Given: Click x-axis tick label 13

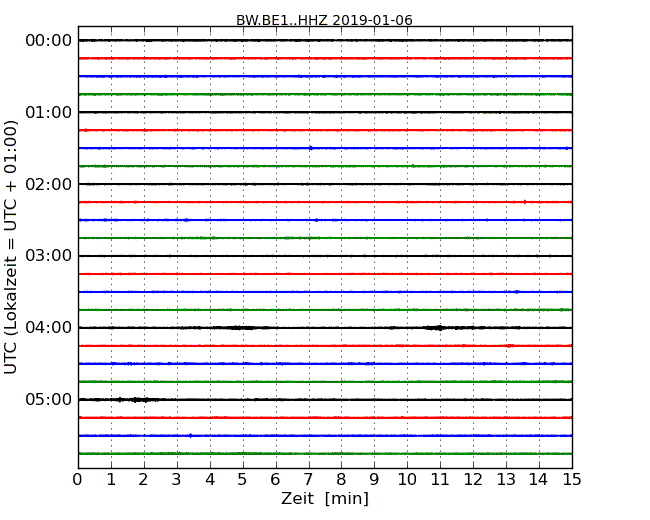Looking at the screenshot, I should [x=506, y=480].
